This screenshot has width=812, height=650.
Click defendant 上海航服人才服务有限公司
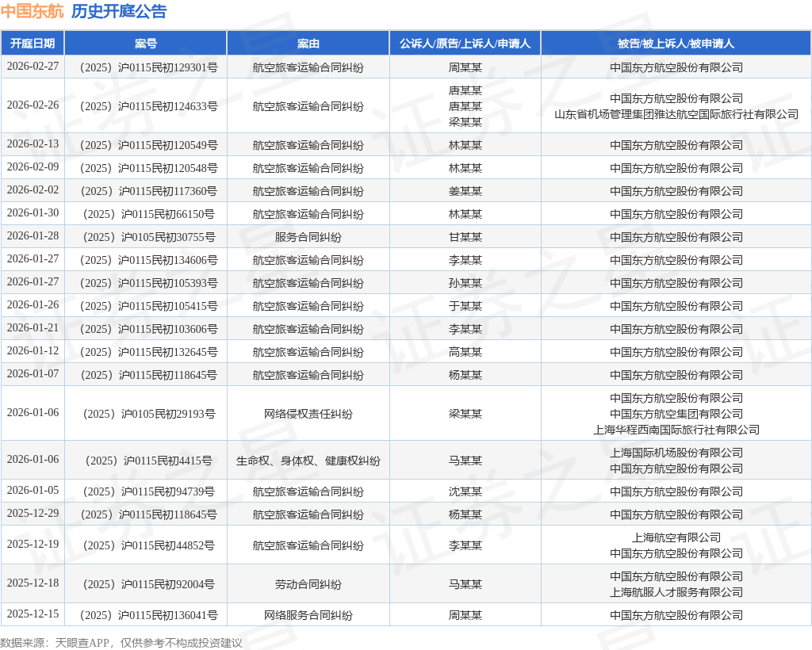click(676, 592)
